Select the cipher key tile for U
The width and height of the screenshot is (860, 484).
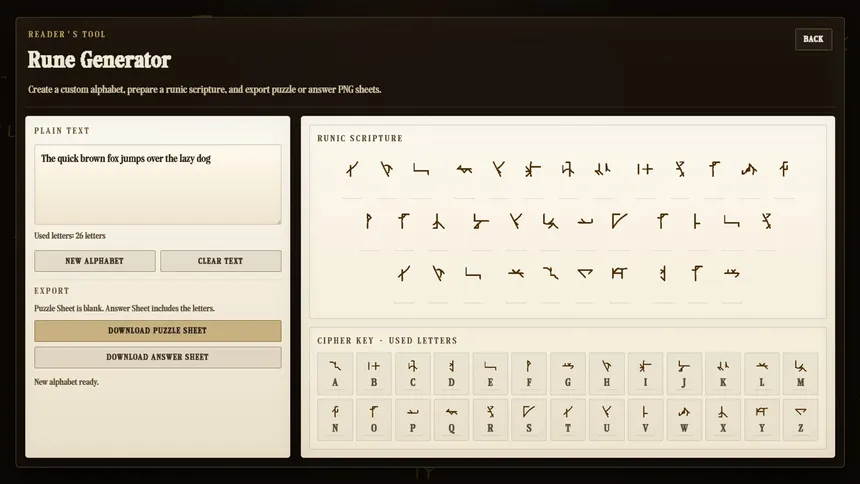pos(607,420)
